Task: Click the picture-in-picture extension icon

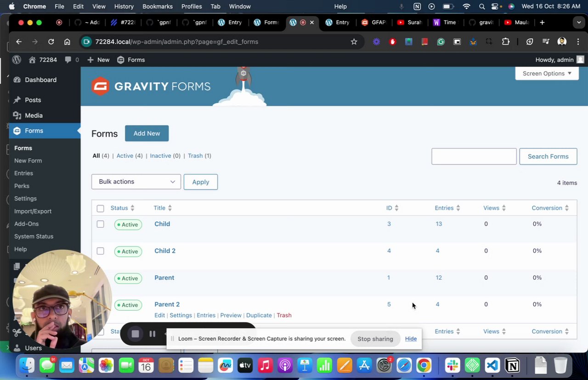Action: (457, 42)
